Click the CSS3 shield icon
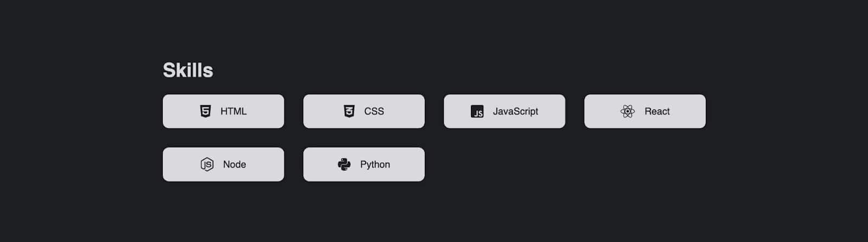 pyautogui.click(x=349, y=111)
